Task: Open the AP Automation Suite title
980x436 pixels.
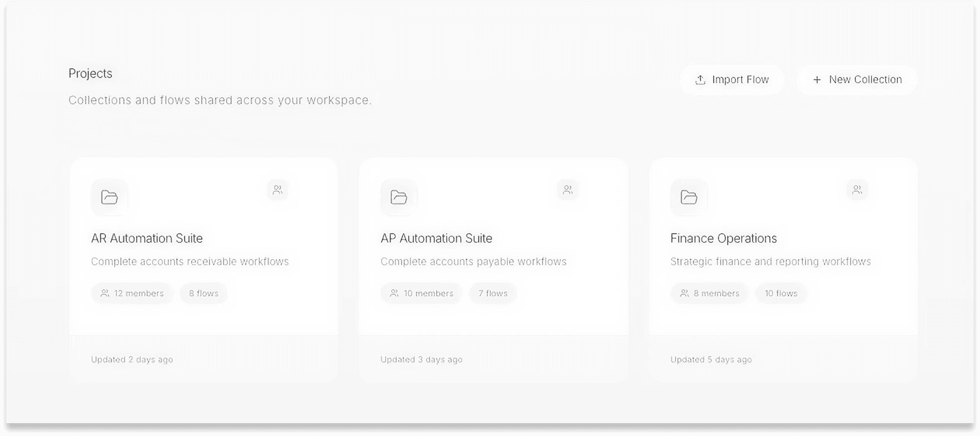Action: coord(436,238)
